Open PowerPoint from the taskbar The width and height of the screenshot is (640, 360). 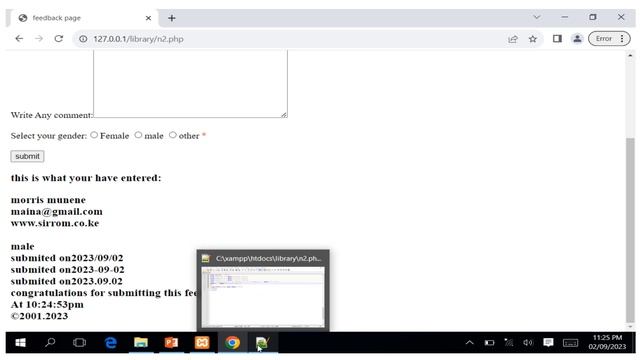click(171, 342)
